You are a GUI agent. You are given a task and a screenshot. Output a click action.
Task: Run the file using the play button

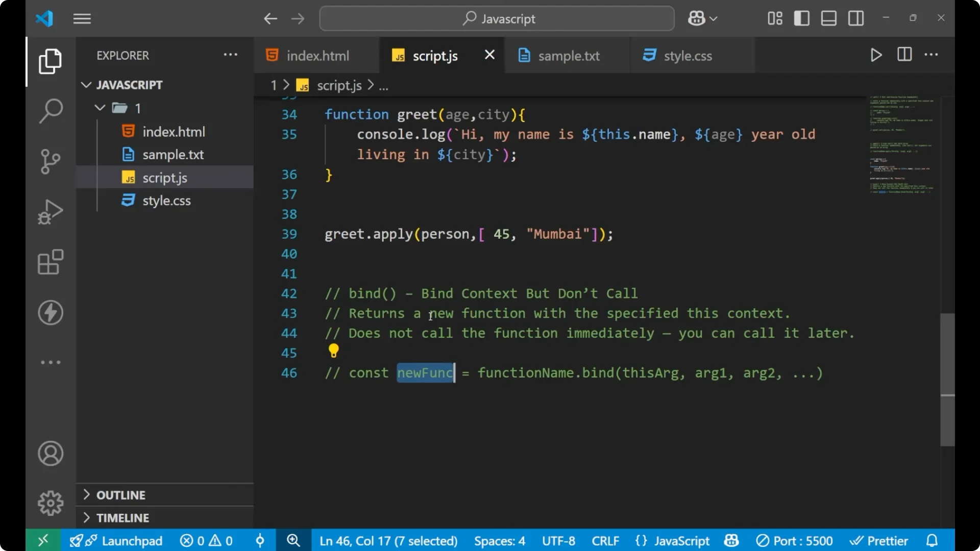point(876,55)
